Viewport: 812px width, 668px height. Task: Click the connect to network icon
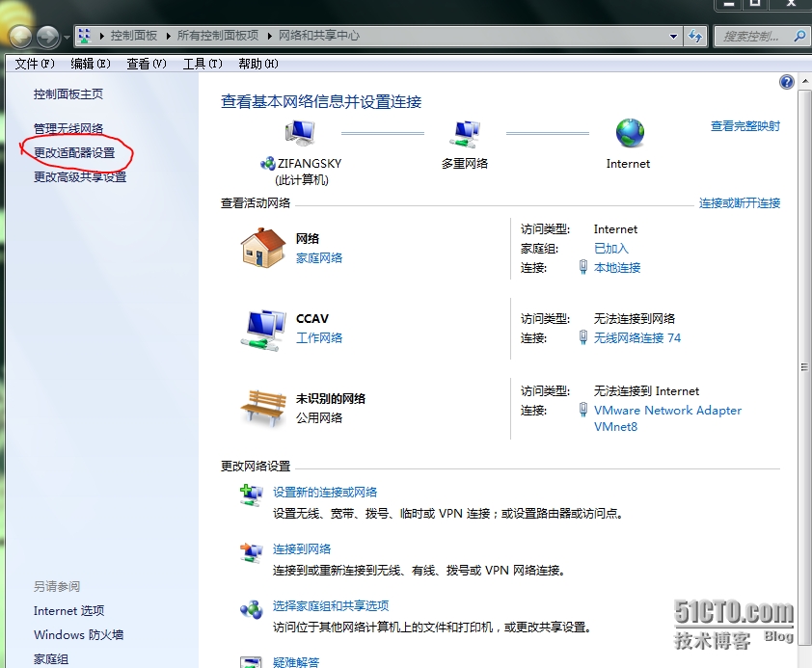(x=251, y=553)
